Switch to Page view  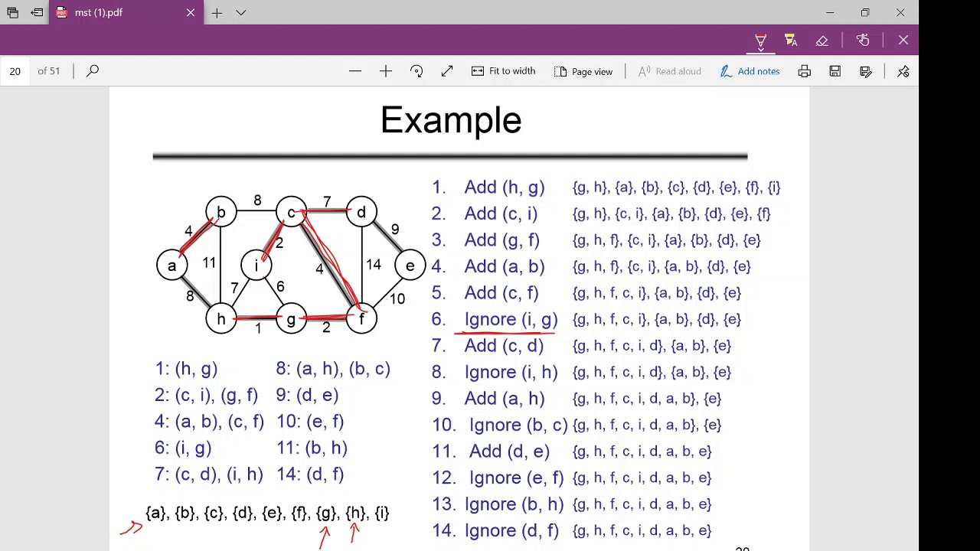coord(583,71)
